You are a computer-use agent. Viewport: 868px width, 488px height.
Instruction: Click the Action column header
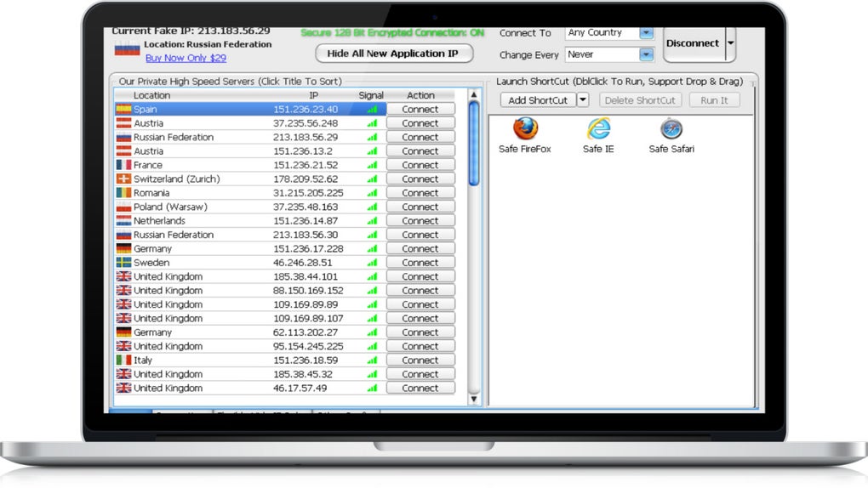pos(420,95)
